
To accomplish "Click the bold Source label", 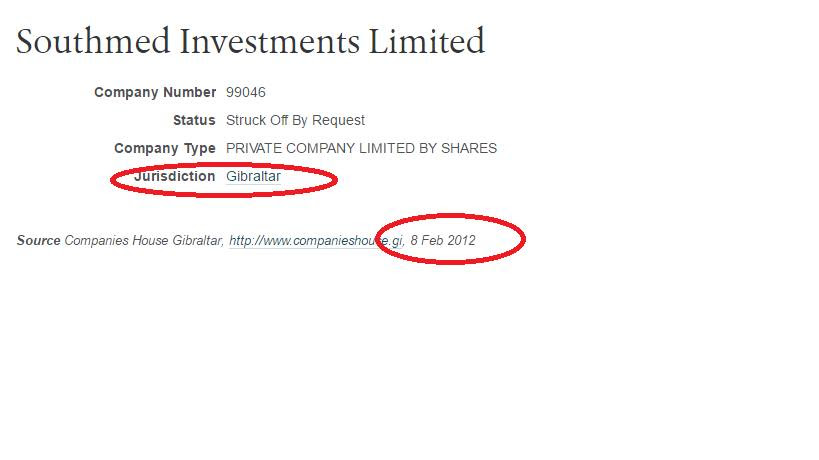I will pyautogui.click(x=39, y=241).
